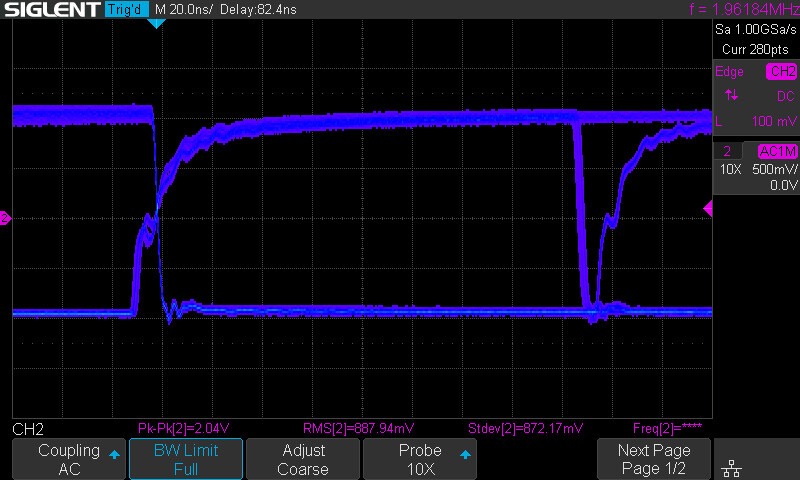This screenshot has height=480, width=800.
Task: Select the Delay:82.4ns readout
Action: [258, 10]
